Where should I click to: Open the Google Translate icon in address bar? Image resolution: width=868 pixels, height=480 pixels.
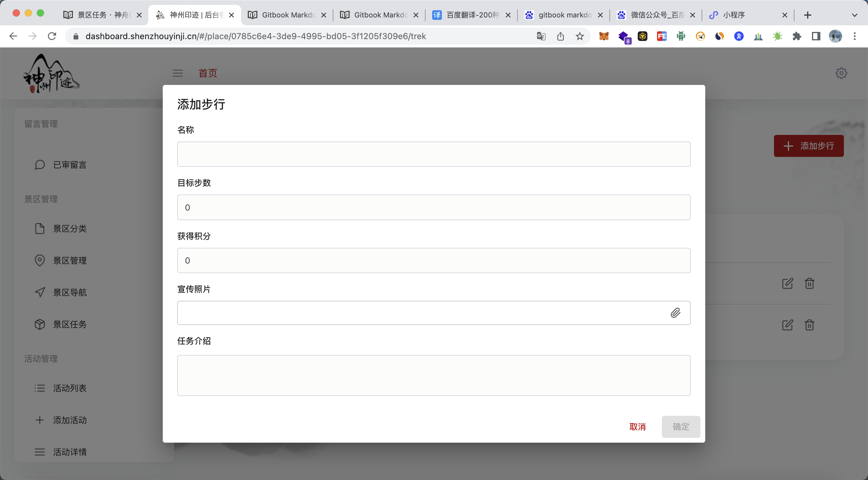click(x=541, y=36)
